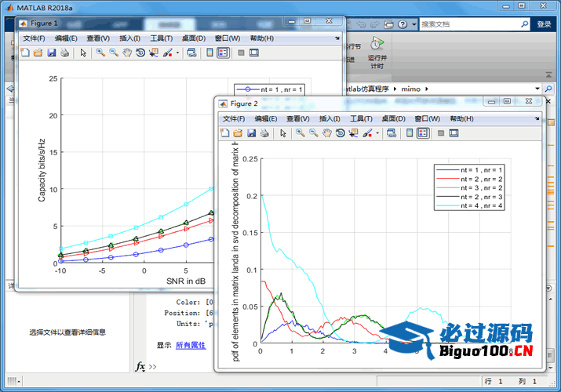Click the Zoom In tool in Figure 2

(x=301, y=133)
